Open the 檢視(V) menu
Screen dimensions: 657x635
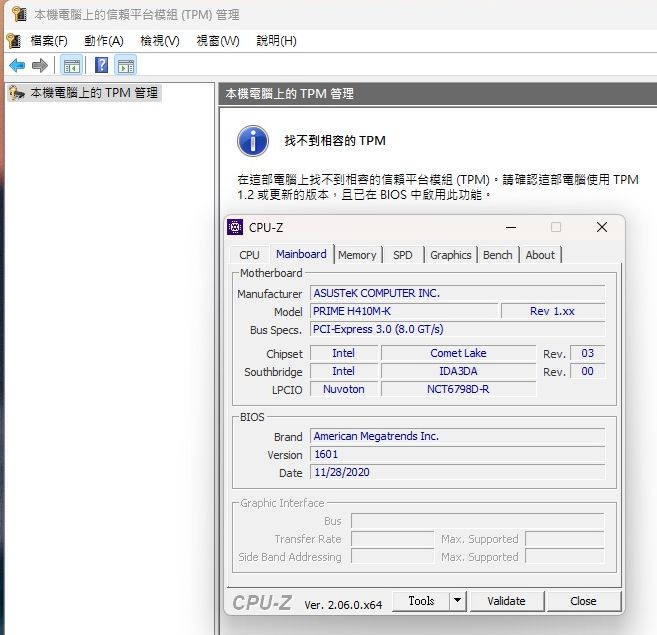[x=160, y=41]
